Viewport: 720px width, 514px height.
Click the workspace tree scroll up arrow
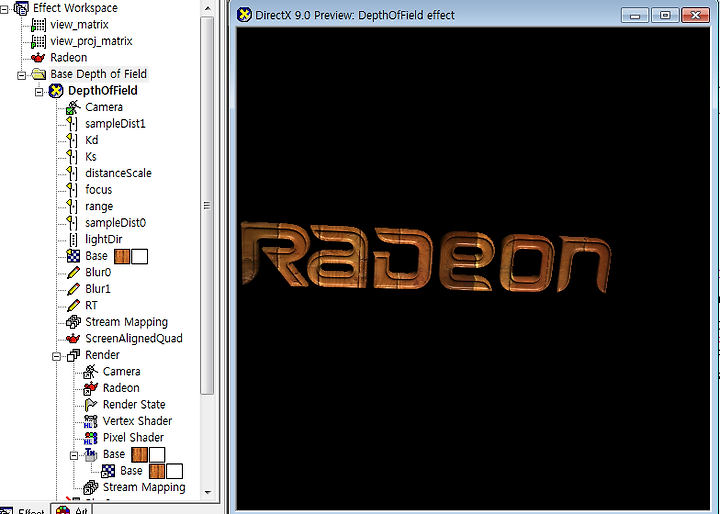click(208, 8)
